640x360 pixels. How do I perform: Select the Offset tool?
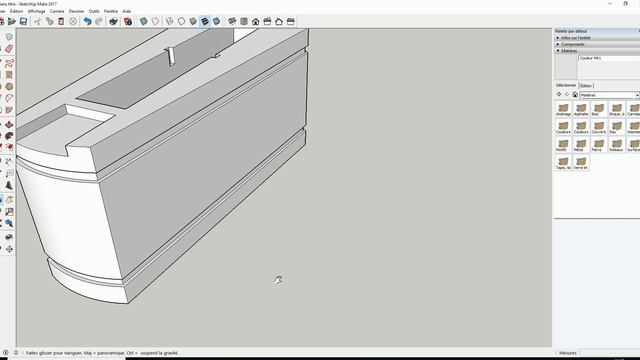[x=9, y=147]
